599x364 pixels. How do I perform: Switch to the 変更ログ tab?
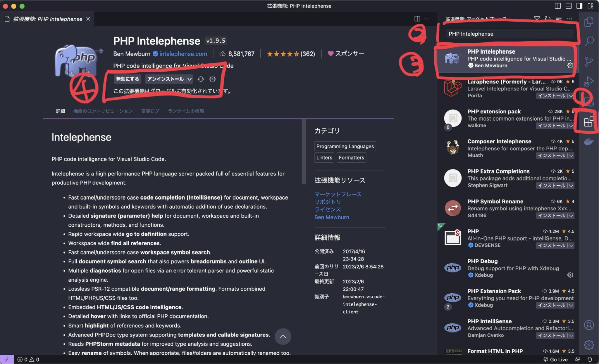150,111
